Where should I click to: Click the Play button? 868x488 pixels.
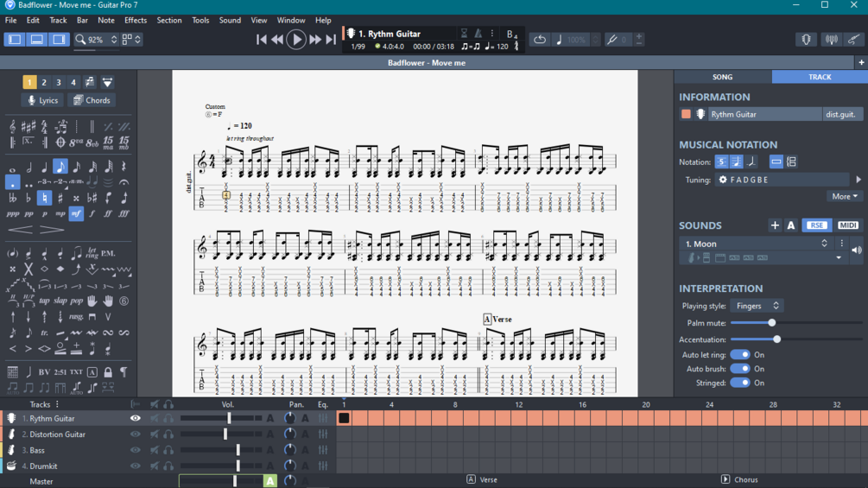point(296,39)
